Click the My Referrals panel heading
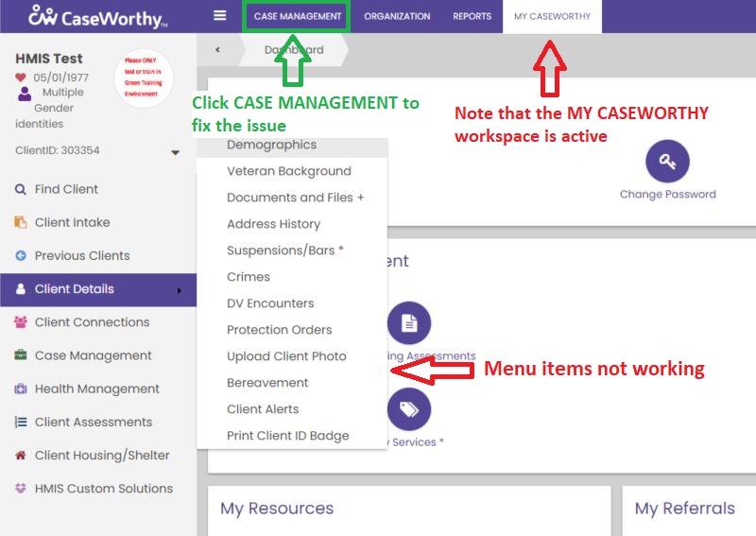Screen dimensions: 756x536 point(684,509)
